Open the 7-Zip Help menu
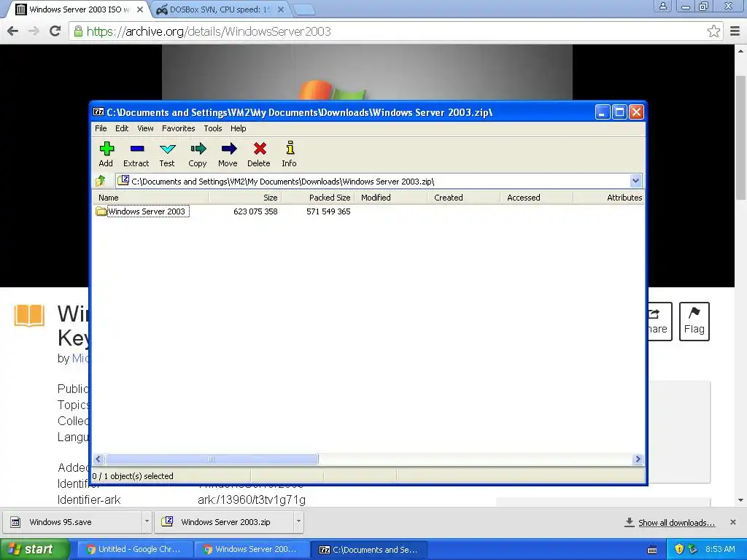This screenshot has height=560, width=747. tap(239, 128)
